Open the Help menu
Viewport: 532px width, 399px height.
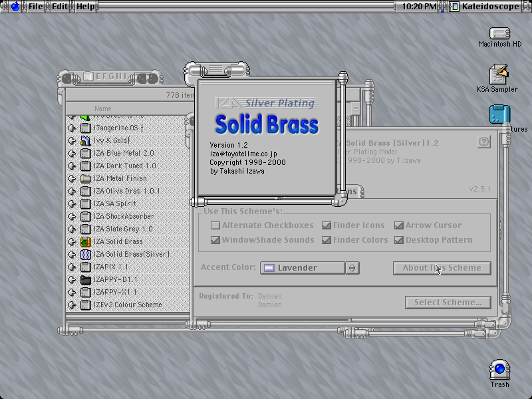(86, 6)
